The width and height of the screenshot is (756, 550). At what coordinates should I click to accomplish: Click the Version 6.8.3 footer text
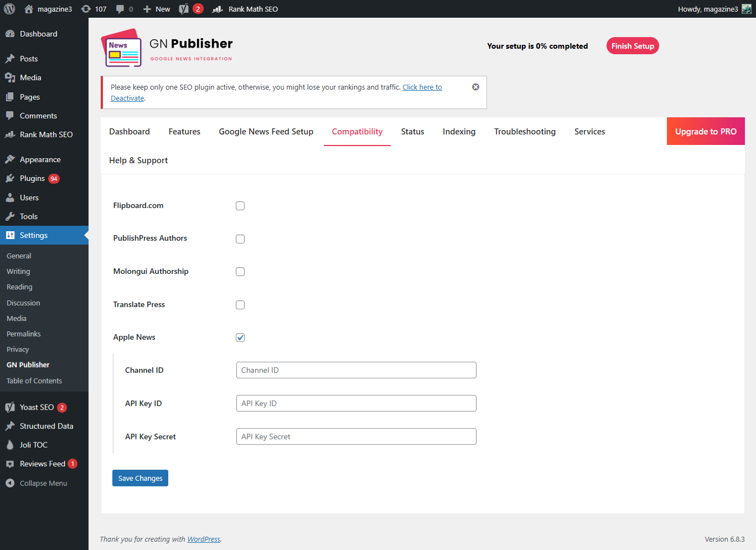pyautogui.click(x=724, y=539)
